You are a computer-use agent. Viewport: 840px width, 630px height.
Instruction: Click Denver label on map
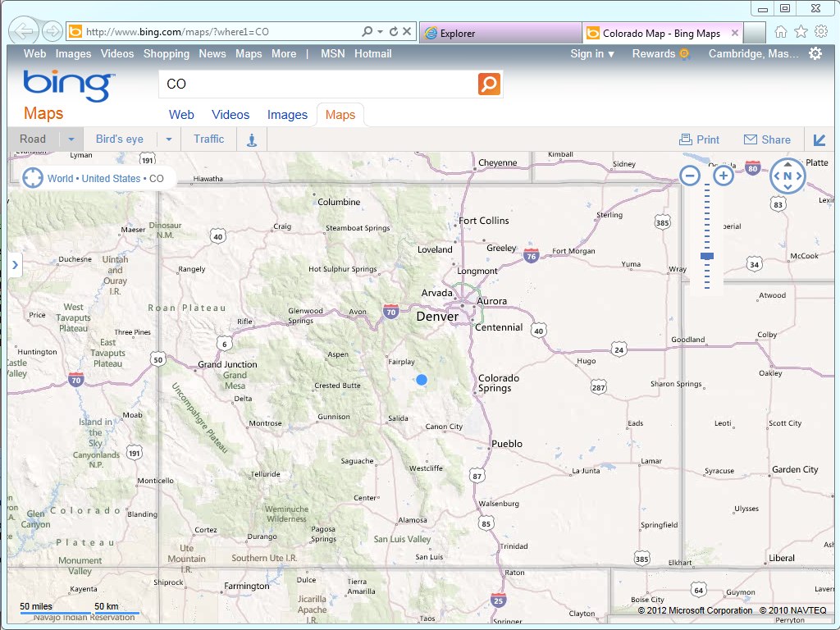coord(437,317)
